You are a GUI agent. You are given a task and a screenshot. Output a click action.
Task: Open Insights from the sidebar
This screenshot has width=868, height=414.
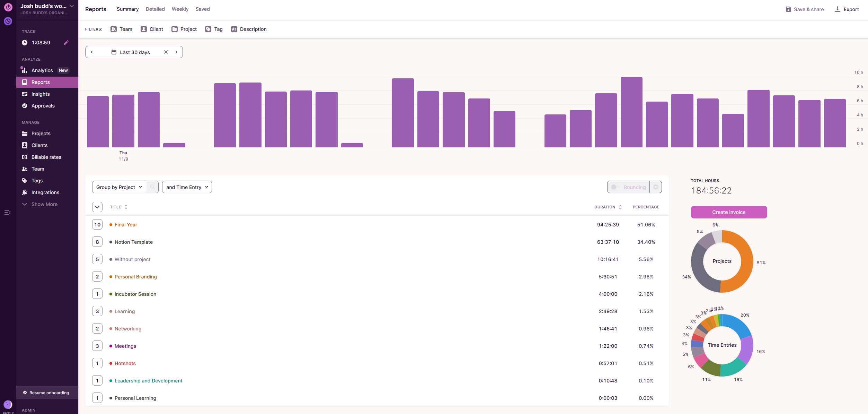41,94
